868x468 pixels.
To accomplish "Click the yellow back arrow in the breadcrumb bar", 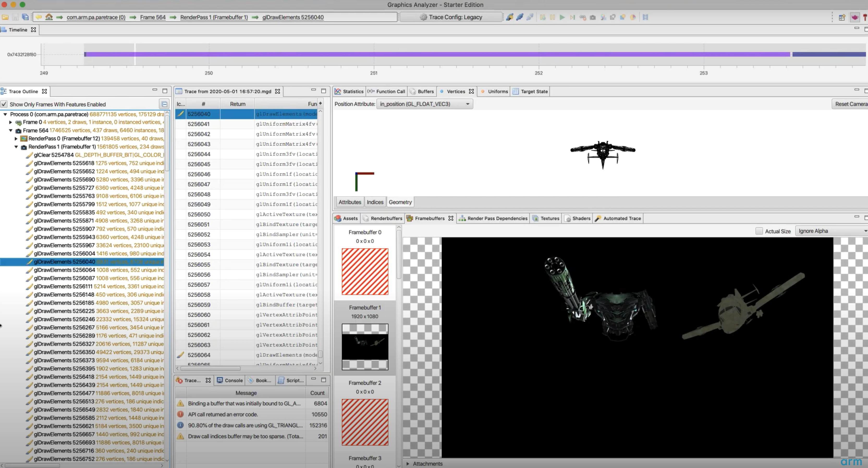I will [x=39, y=17].
